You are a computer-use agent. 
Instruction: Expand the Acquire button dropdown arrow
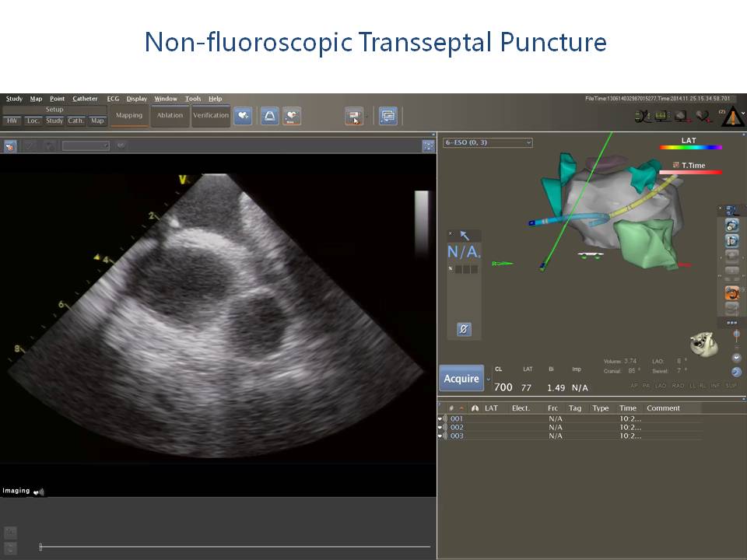point(489,380)
